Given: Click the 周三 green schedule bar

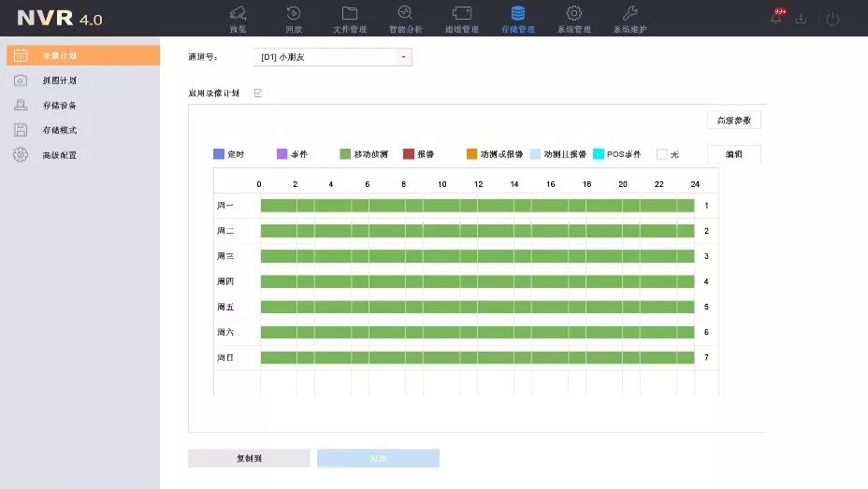Looking at the screenshot, I should click(x=477, y=255).
